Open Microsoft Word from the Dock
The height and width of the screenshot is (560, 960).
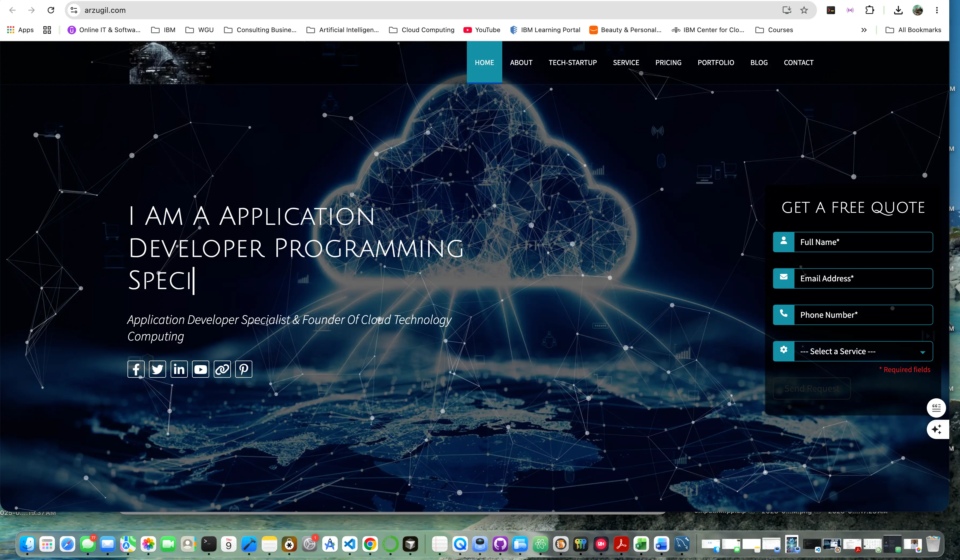click(x=661, y=544)
